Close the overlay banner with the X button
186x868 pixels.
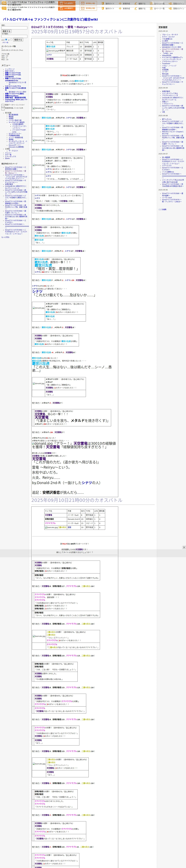point(184,548)
